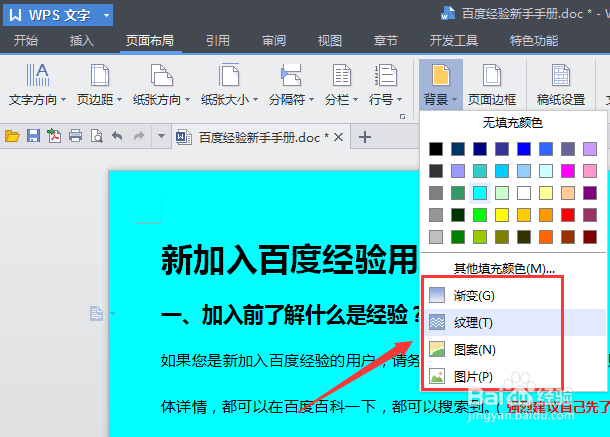
Task: Click the print icon
Action: (x=75, y=136)
